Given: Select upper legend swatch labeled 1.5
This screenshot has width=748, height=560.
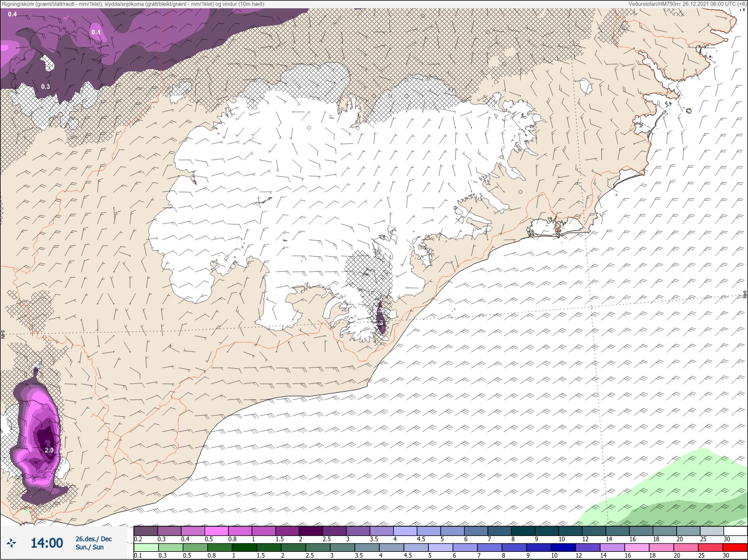Looking at the screenshot, I should (x=288, y=531).
